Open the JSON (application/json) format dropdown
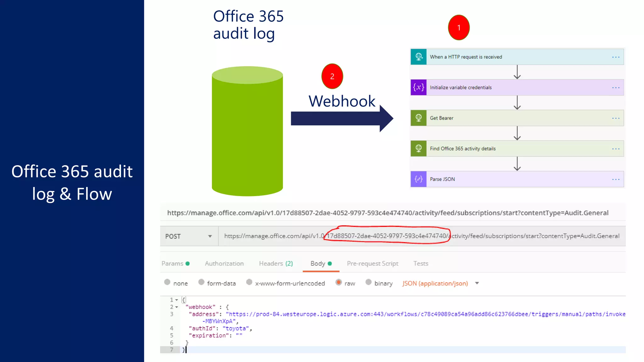This screenshot has width=644, height=362. point(477,283)
